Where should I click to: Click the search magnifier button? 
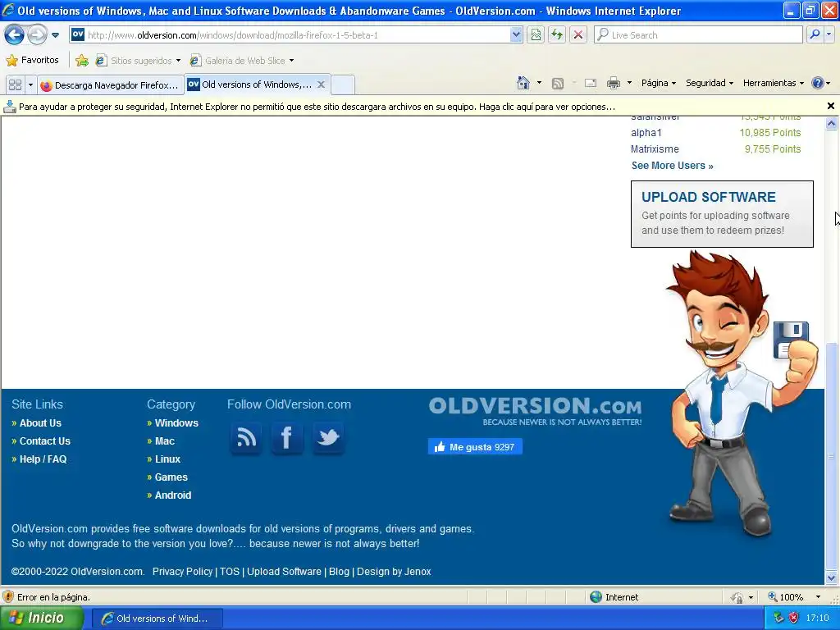815,35
